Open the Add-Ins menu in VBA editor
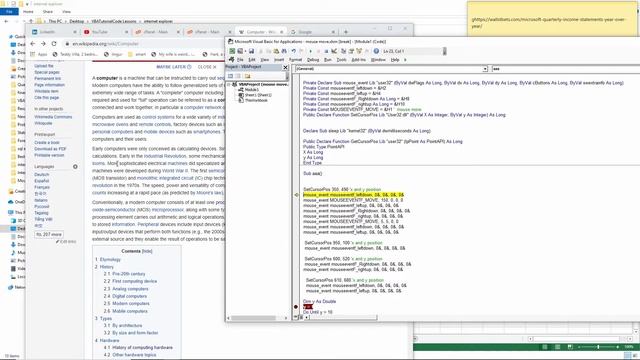The width and height of the screenshot is (640, 360). tap(359, 60)
